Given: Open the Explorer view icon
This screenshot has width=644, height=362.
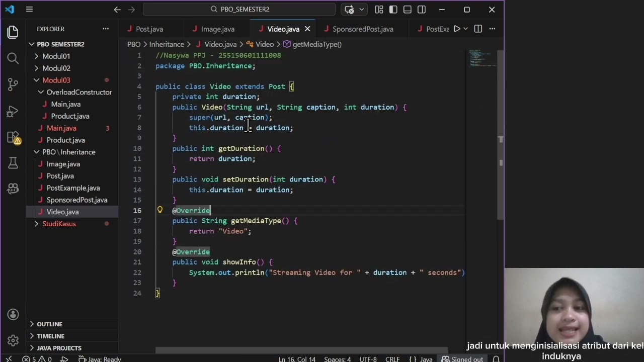Looking at the screenshot, I should coord(13,32).
